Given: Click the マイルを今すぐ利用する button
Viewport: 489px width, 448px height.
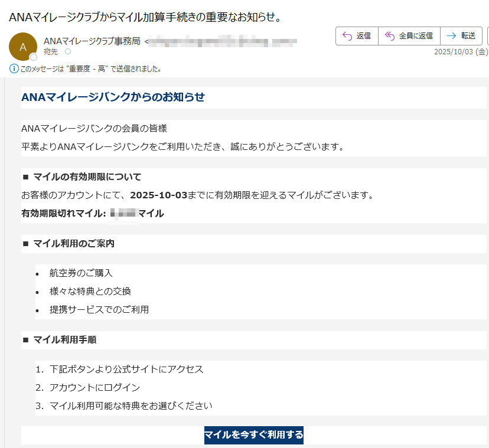Looking at the screenshot, I should click(253, 435).
